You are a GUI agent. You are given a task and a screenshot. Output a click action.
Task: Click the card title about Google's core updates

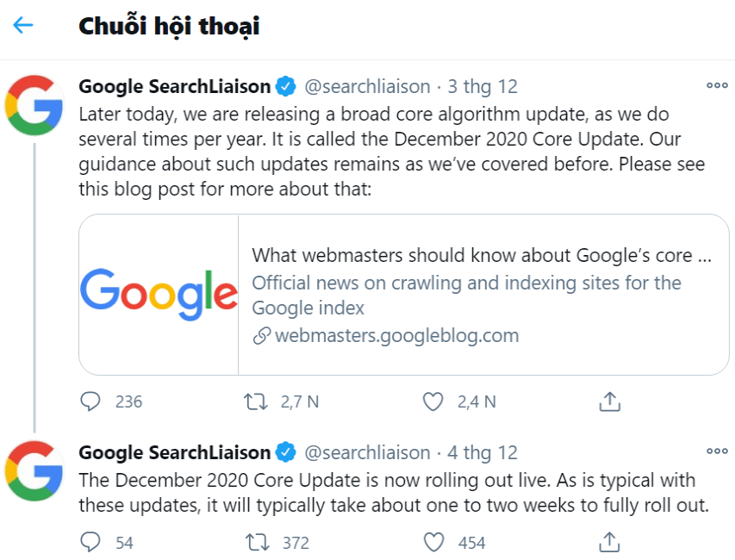pos(482,256)
